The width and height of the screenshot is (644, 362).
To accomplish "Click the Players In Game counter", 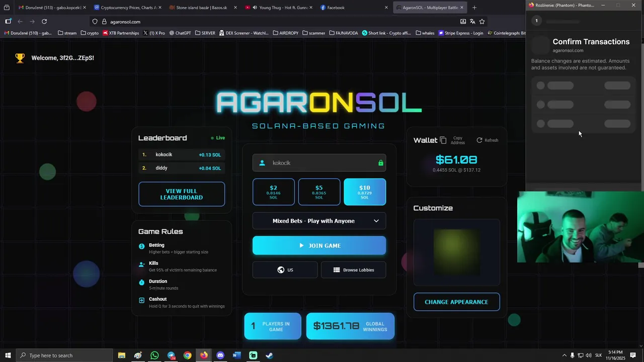I will tap(273, 326).
